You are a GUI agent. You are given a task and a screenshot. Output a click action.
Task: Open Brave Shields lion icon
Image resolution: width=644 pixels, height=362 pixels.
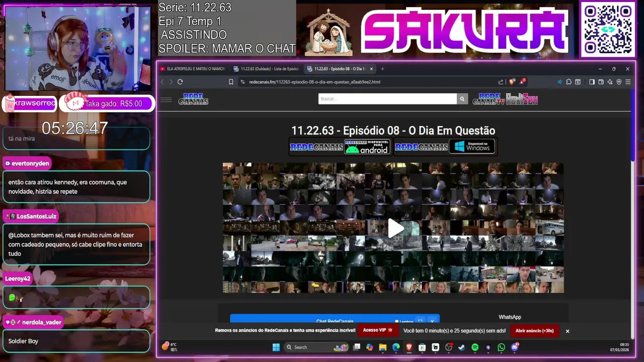512,81
